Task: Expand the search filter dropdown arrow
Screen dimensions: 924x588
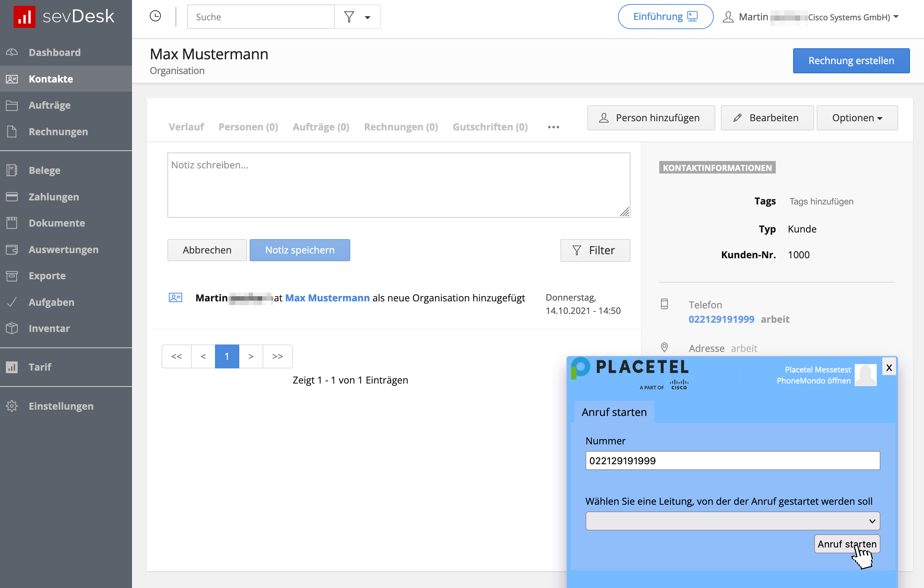Action: tap(368, 17)
